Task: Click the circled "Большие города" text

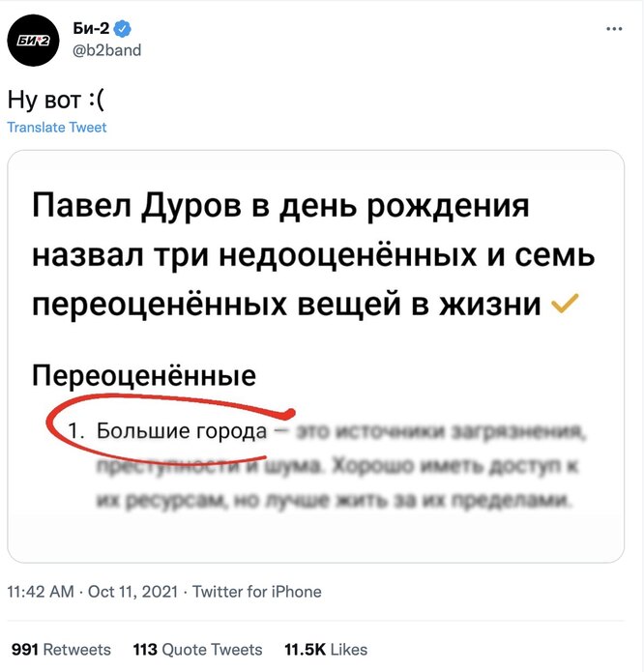Action: click(x=182, y=430)
